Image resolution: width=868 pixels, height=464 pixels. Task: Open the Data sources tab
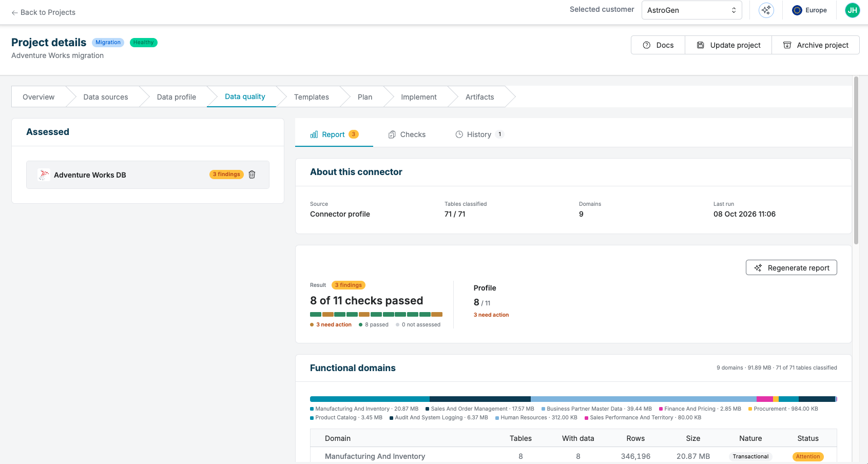tap(106, 97)
